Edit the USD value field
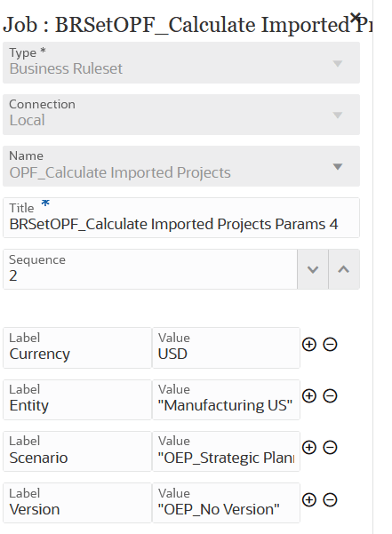 (226, 347)
